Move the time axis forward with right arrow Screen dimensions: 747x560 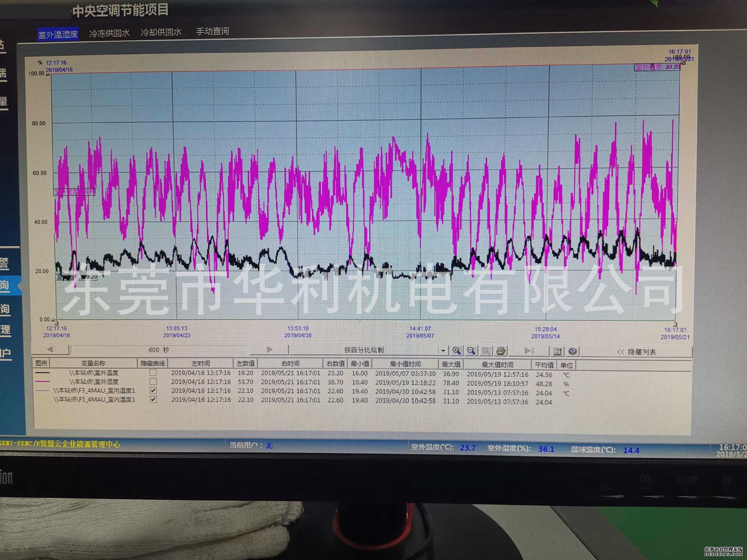coord(269,350)
